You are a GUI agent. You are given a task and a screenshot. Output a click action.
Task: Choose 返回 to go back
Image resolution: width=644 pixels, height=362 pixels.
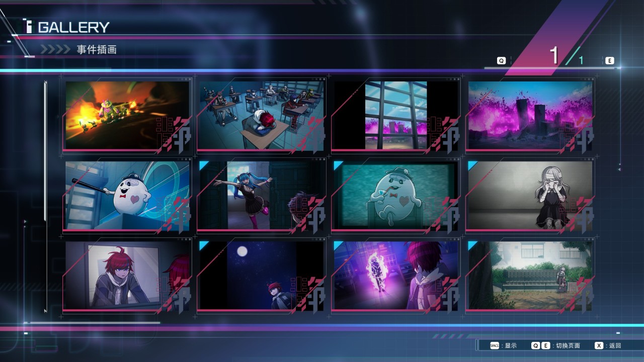[615, 346]
